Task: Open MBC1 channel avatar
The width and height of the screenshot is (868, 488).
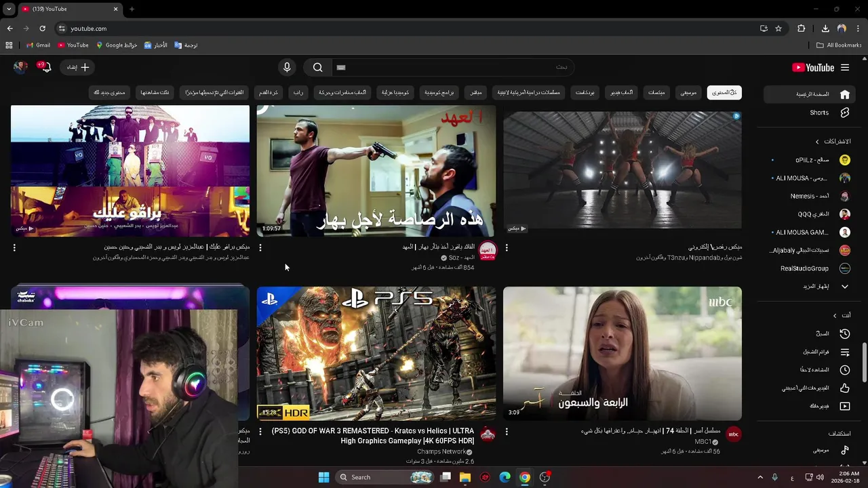Action: (734, 434)
